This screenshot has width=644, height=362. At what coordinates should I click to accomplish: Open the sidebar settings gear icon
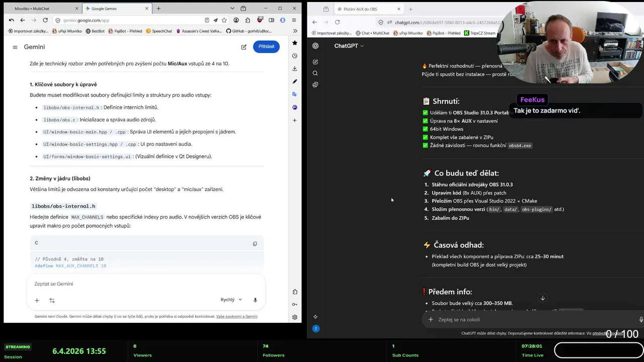click(295, 317)
